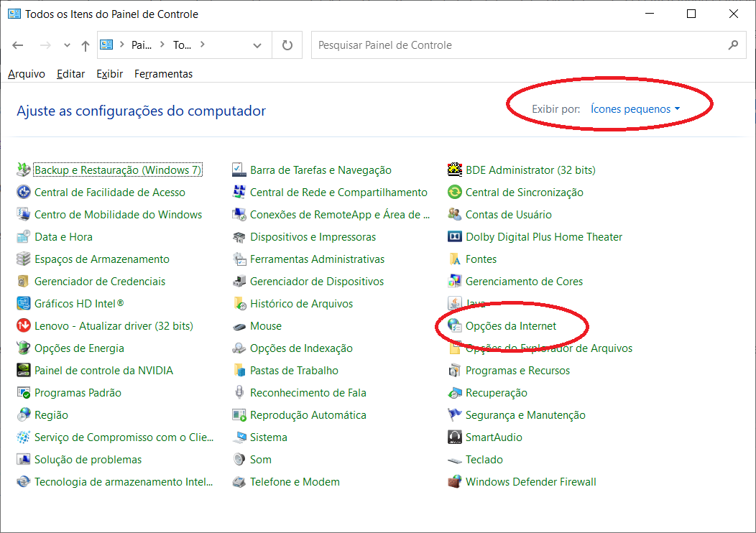
Task: Select the Data e Hora calendar icon
Action: click(23, 236)
